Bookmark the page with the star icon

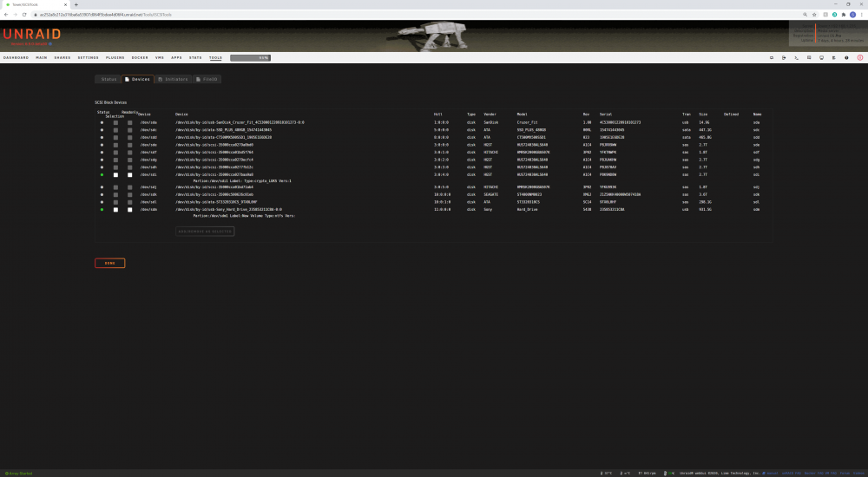click(x=814, y=15)
